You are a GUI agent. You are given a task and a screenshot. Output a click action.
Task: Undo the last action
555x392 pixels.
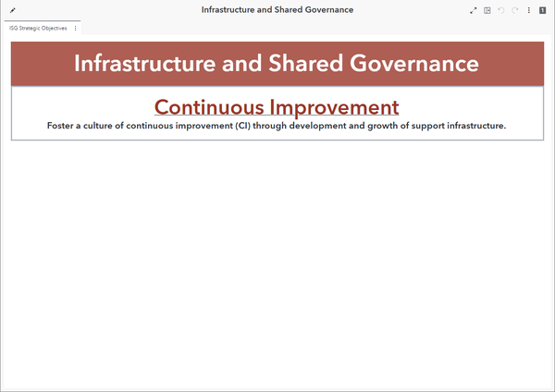coord(500,10)
